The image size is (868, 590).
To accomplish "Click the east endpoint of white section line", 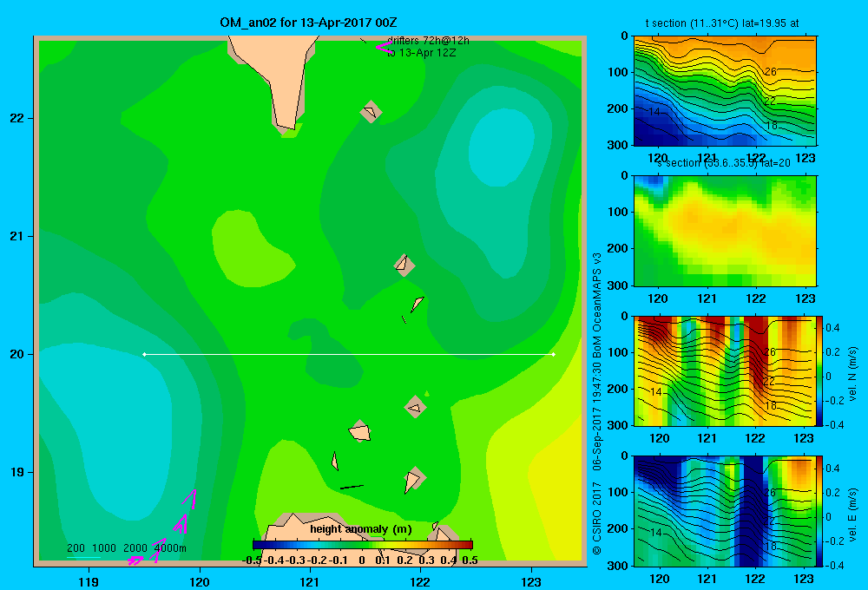I will pyautogui.click(x=554, y=354).
